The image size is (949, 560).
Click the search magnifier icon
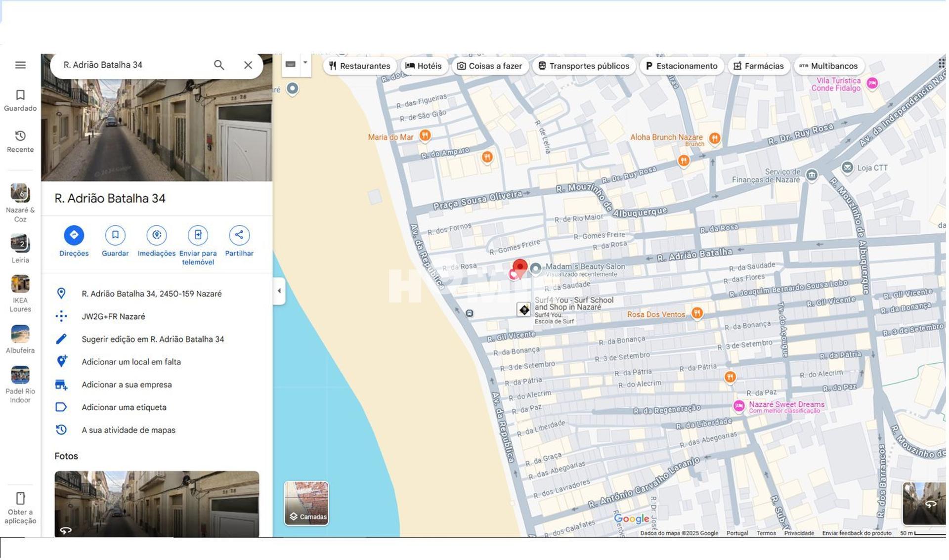point(218,65)
